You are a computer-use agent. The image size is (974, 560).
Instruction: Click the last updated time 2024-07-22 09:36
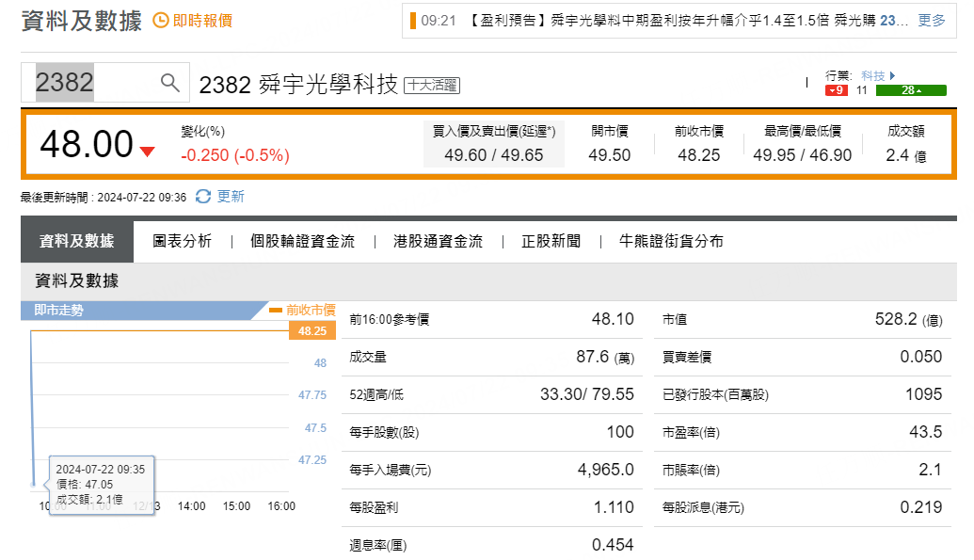[141, 198]
